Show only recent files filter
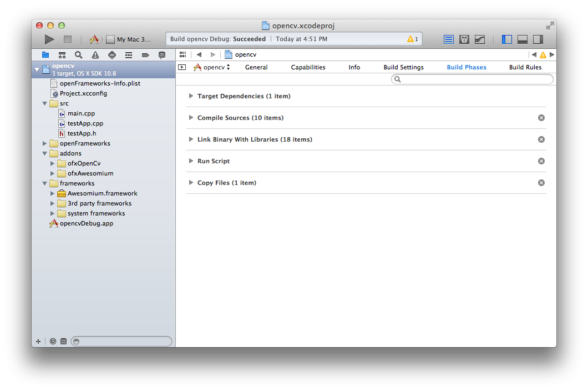Screen dimensions: 588x391 (x=53, y=342)
